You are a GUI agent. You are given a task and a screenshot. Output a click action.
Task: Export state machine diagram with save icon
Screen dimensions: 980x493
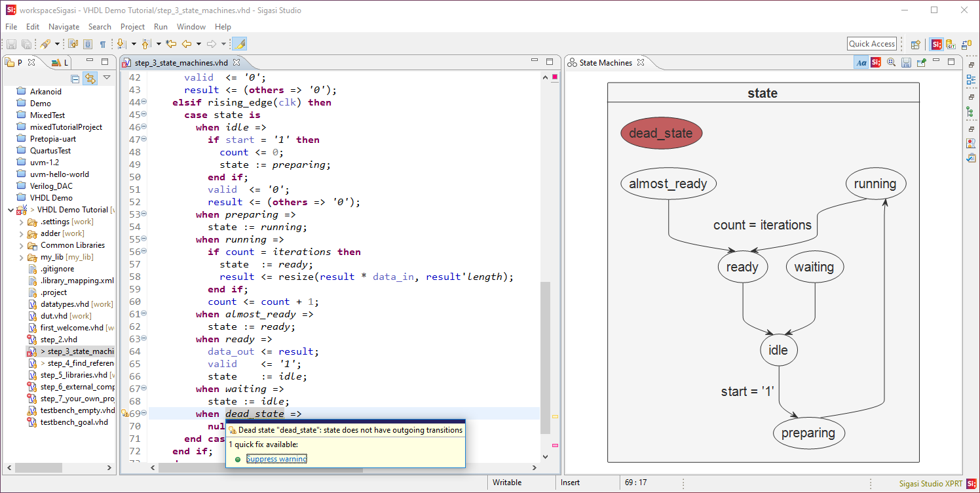point(907,62)
